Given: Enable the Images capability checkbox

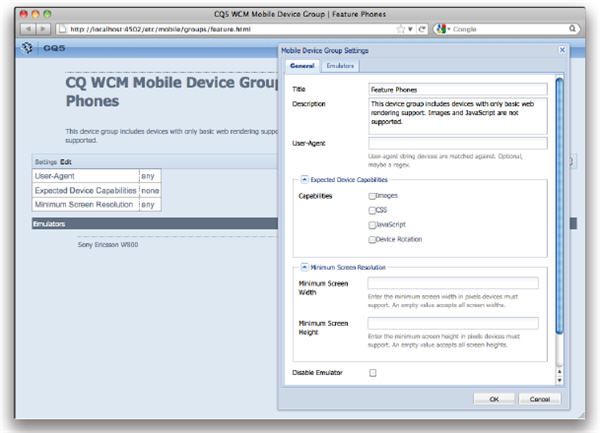Looking at the screenshot, I should click(x=372, y=196).
